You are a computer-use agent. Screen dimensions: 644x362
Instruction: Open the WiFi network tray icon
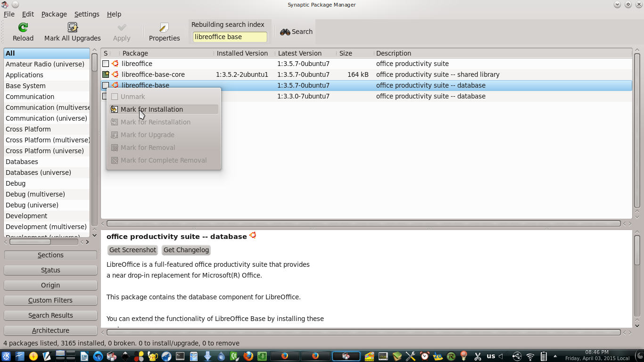(x=530, y=356)
